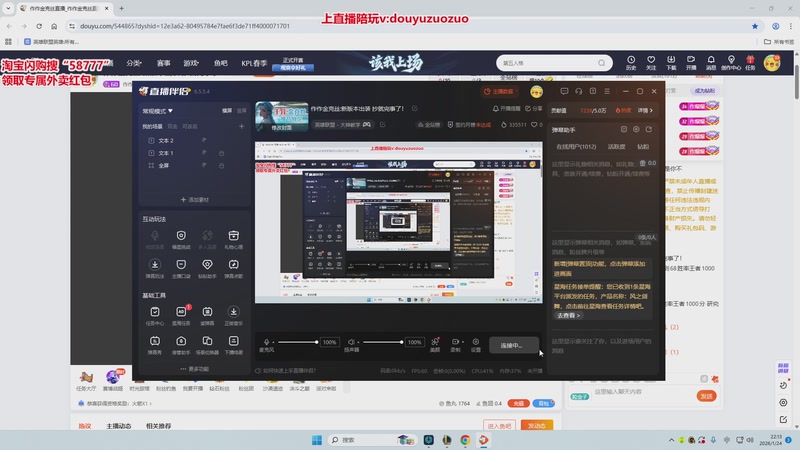Open the 详情 chevron beside 贡献值

[x=645, y=110]
